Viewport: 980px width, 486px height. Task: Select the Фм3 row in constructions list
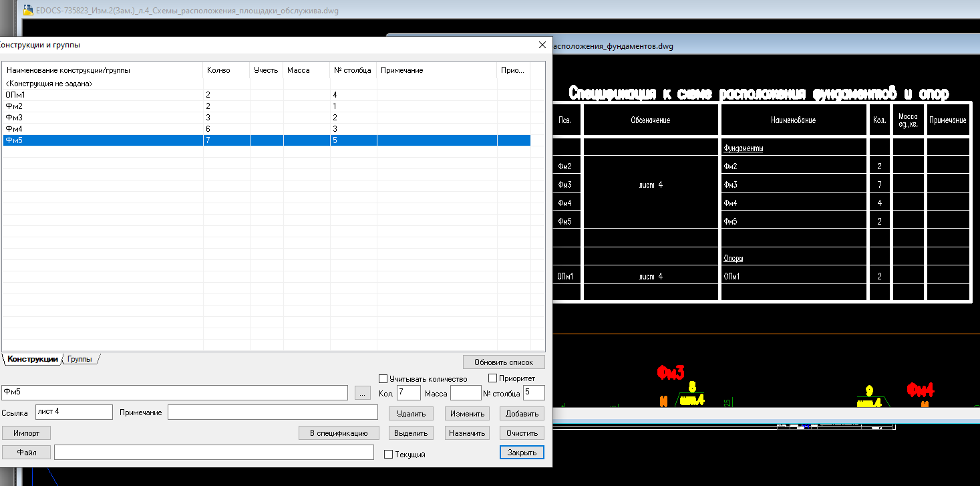pos(267,118)
